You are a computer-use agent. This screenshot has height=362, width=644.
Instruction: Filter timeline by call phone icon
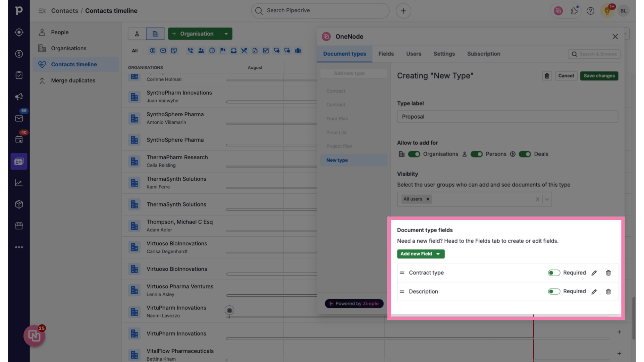[191, 51]
